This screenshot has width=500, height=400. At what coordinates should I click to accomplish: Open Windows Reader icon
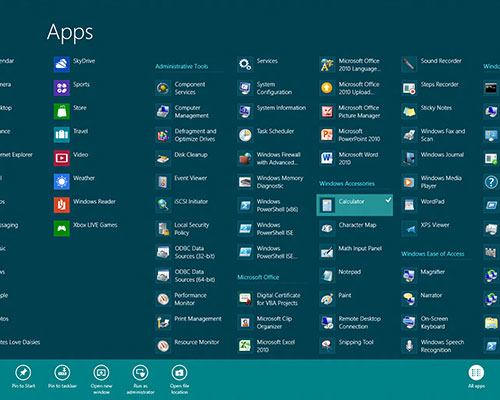tap(62, 205)
